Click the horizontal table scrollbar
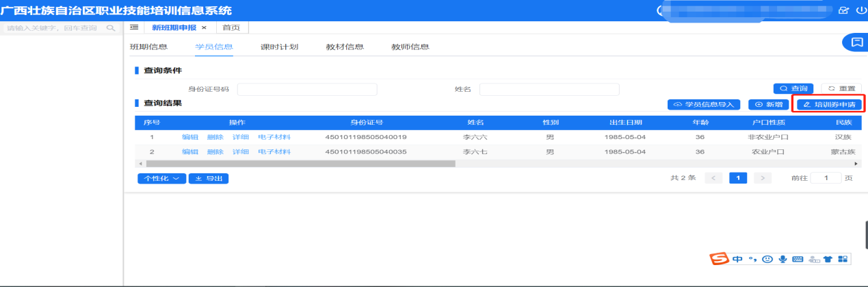868x287 pixels. click(x=300, y=164)
